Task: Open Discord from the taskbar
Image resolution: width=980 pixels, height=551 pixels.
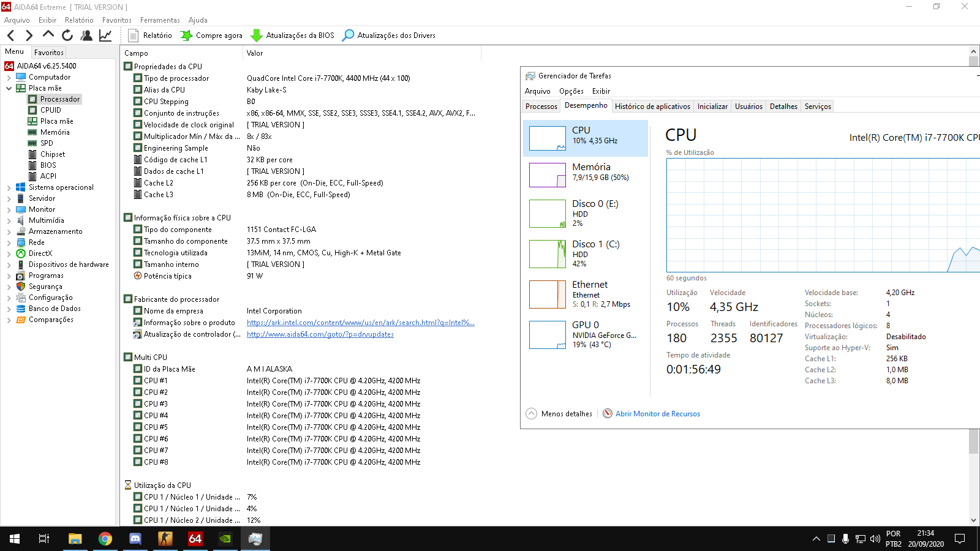Action: coord(135,539)
